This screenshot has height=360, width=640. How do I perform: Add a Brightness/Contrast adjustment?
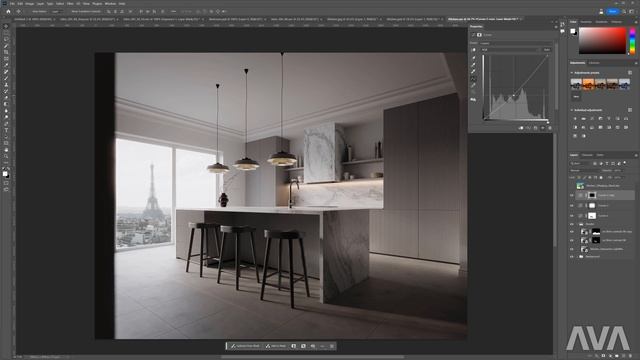tap(575, 118)
